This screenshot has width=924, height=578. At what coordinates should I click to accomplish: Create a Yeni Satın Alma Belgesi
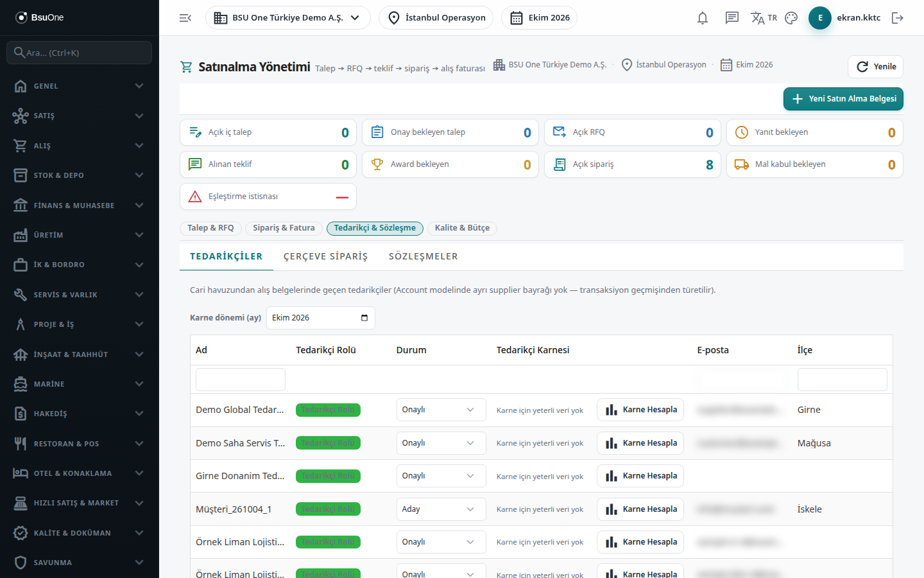843,99
